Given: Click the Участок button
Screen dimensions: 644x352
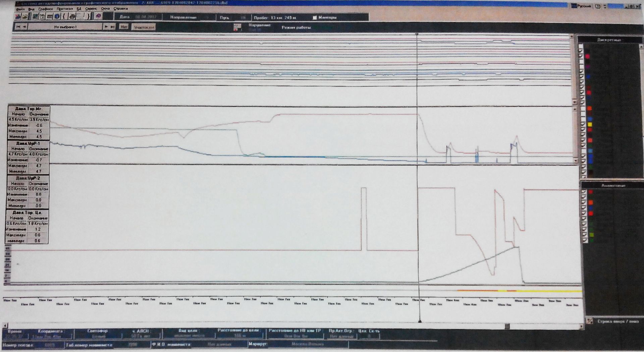Looking at the screenshot, I should click(144, 27).
